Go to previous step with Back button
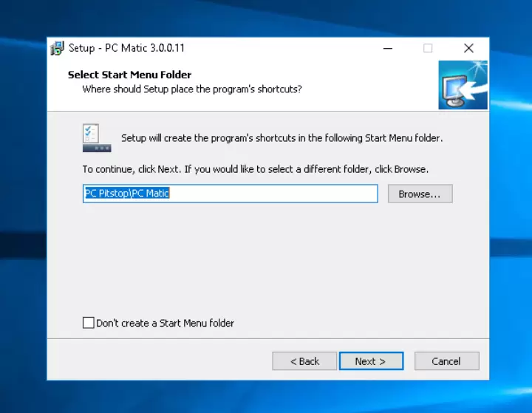This screenshot has width=532, height=413. coord(304,361)
